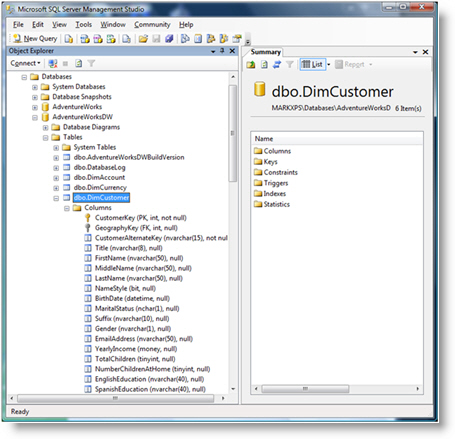Expand the AdventureWorks database node
Image resolution: width=455 pixels, height=439 pixels.
(35, 107)
